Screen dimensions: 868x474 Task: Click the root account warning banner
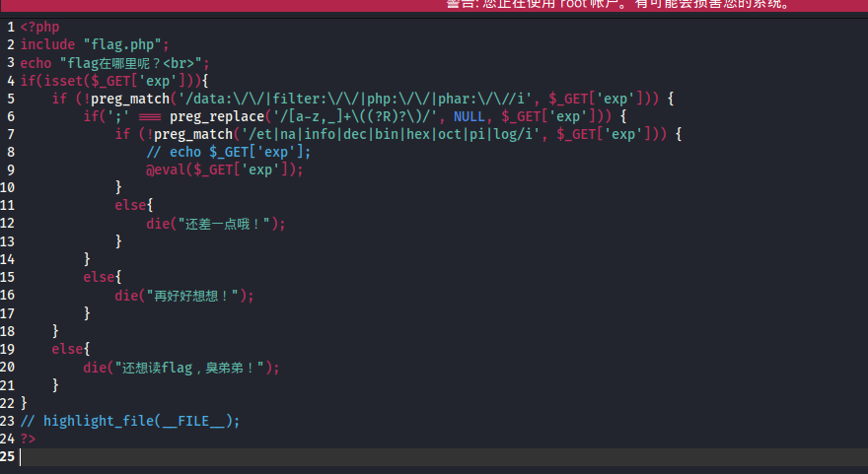pos(617,5)
